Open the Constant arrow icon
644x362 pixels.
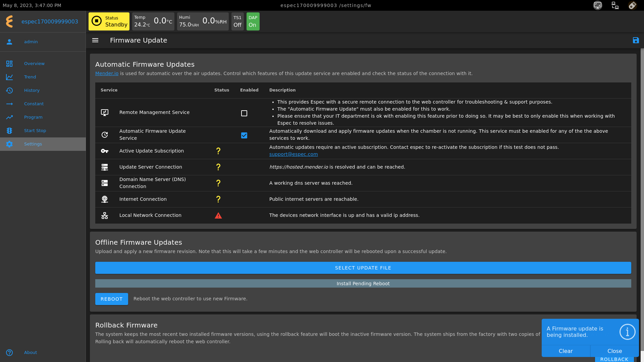click(x=9, y=104)
